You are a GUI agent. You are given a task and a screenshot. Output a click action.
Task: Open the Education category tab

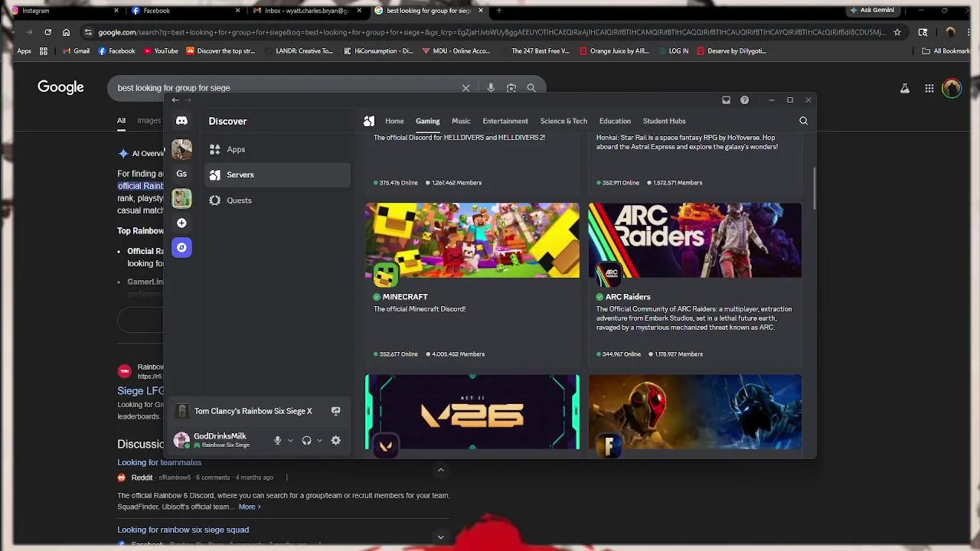tap(615, 121)
